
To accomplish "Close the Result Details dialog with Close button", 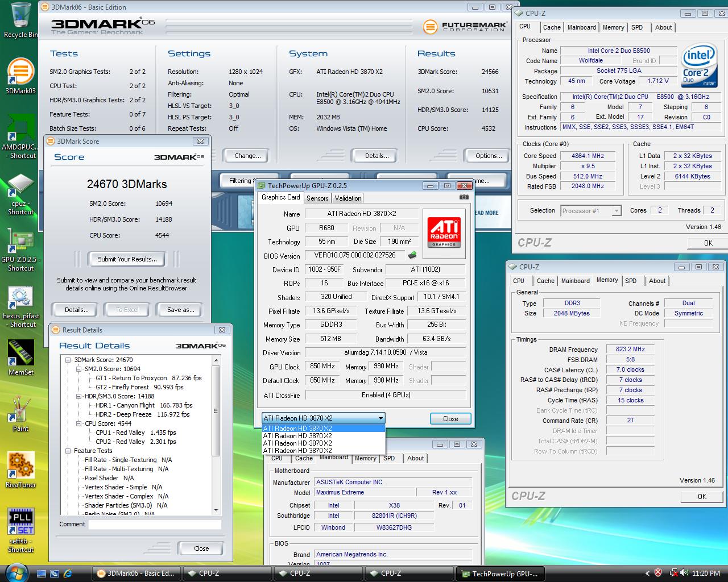I will pyautogui.click(x=201, y=548).
